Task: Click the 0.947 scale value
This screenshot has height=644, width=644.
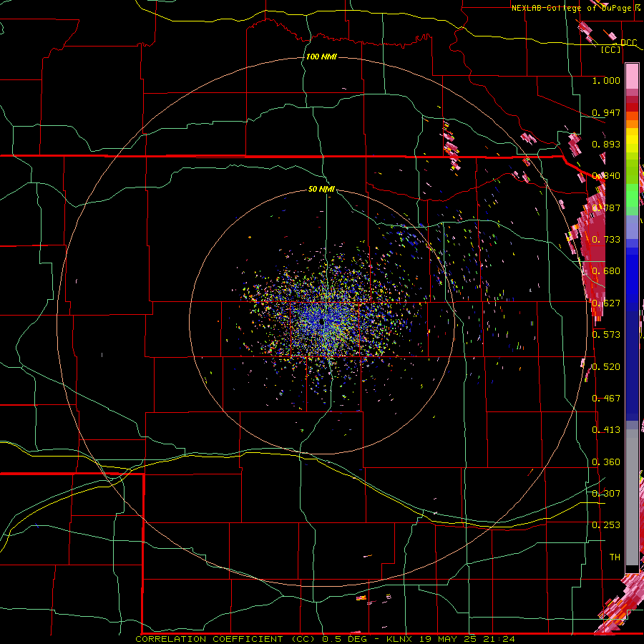Action: coord(606,112)
